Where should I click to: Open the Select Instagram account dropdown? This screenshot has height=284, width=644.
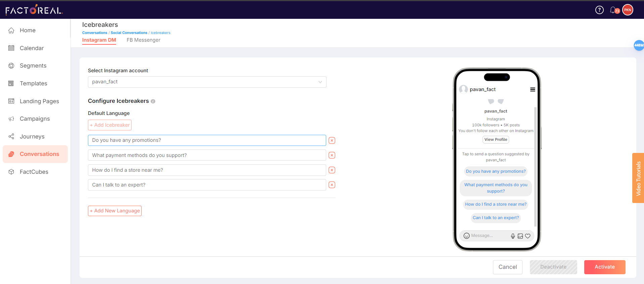pos(207,82)
